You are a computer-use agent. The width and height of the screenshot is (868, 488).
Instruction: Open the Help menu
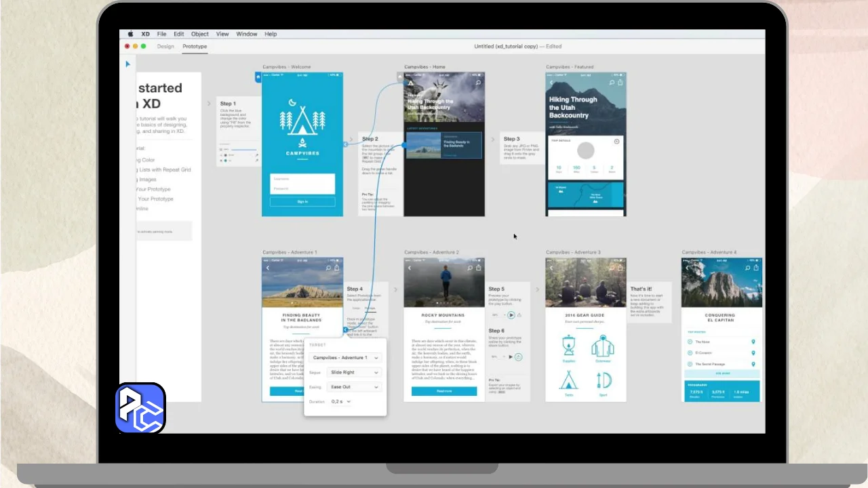pos(271,34)
